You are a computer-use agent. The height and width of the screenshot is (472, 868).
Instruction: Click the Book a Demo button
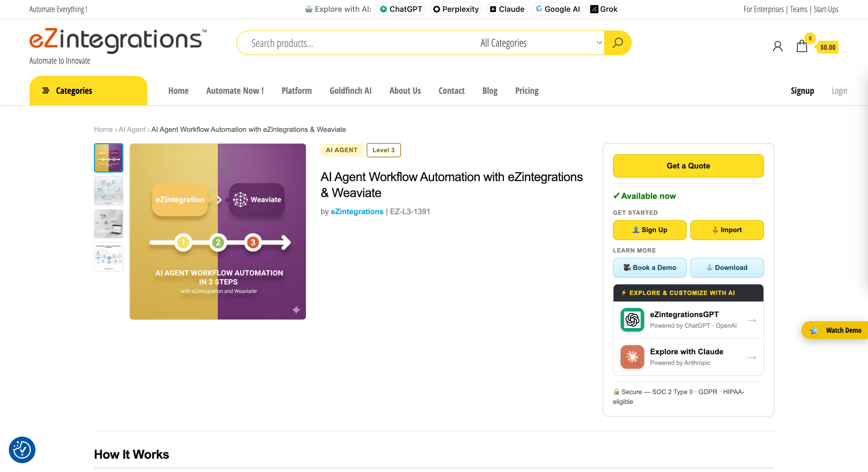click(x=649, y=268)
